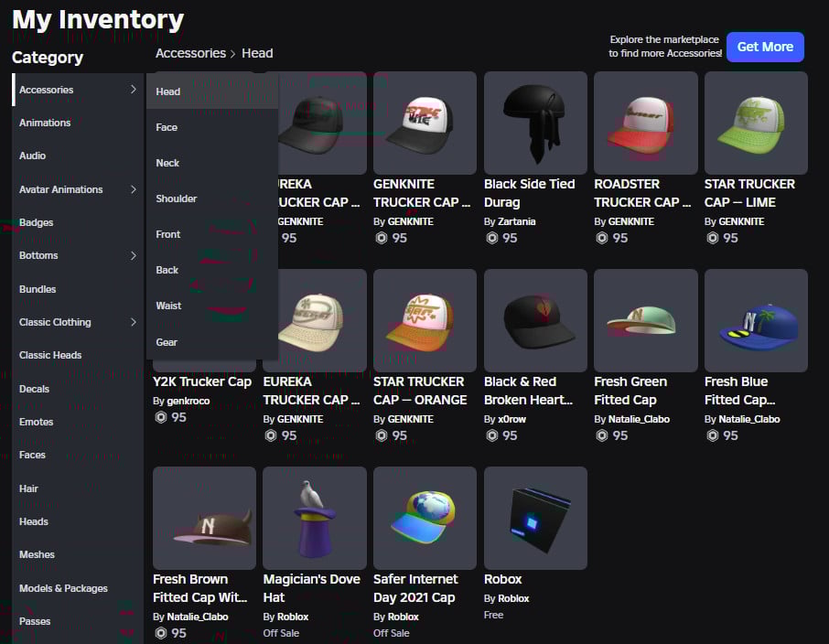Viewport: 829px width, 644px height.
Task: Click Robux icon under Y2K Trucker Cap
Action: point(161,417)
